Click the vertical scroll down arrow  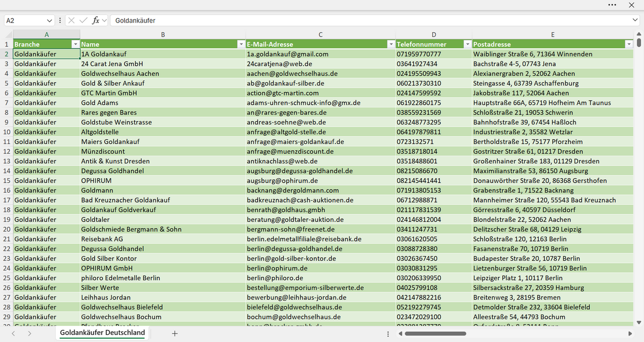point(639,322)
